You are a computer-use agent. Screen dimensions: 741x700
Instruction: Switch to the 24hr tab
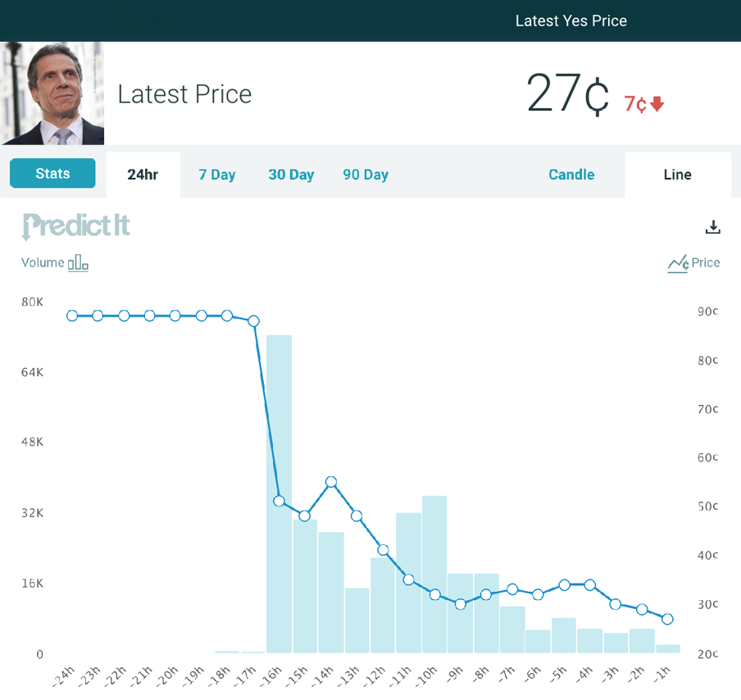[x=143, y=175]
